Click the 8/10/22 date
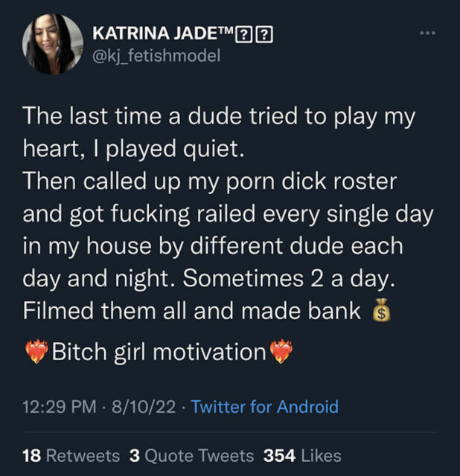The height and width of the screenshot is (476, 460). click(144, 407)
